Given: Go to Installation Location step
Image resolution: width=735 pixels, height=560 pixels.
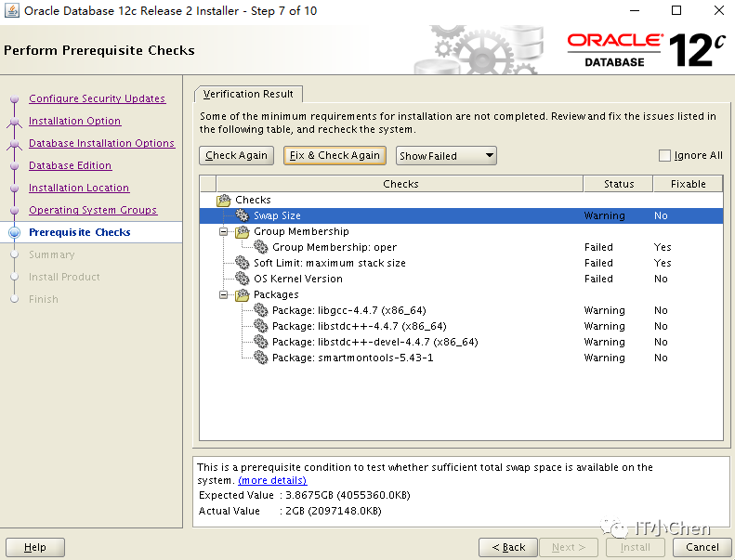Looking at the screenshot, I should pyautogui.click(x=79, y=188).
